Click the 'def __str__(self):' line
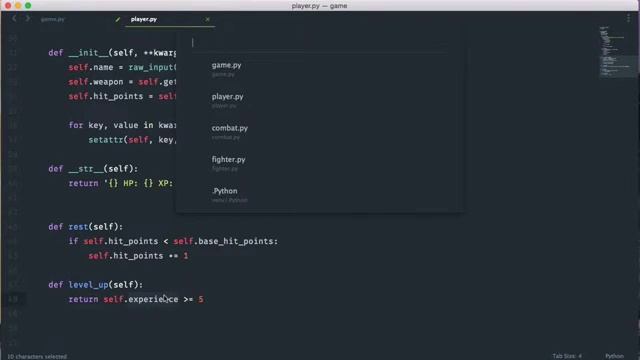 93,169
